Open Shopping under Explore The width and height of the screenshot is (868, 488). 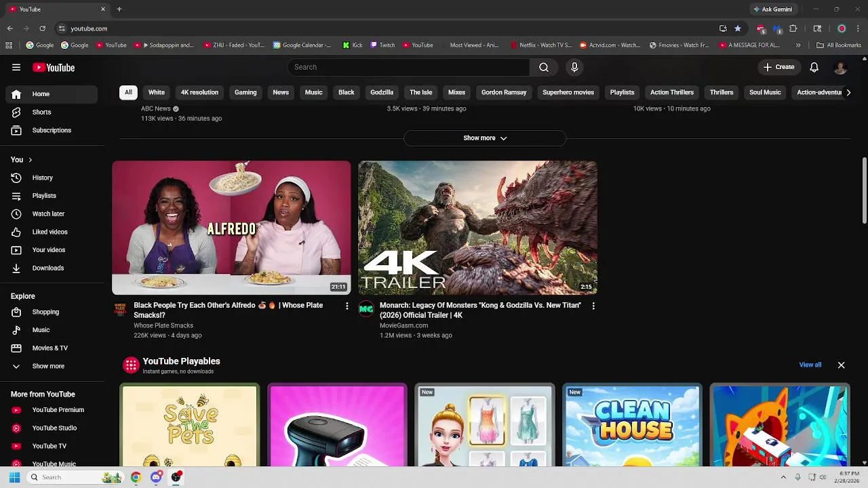click(53, 312)
